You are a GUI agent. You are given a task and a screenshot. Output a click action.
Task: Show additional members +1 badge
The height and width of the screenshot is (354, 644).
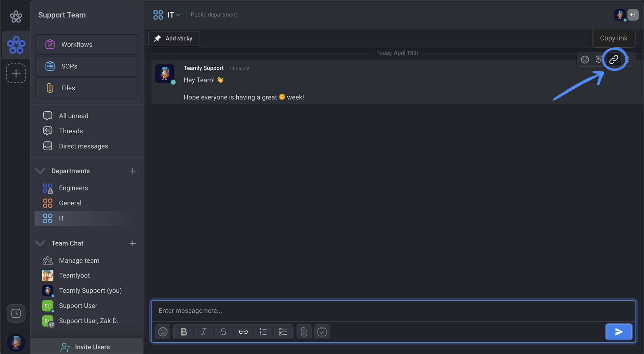tap(633, 15)
